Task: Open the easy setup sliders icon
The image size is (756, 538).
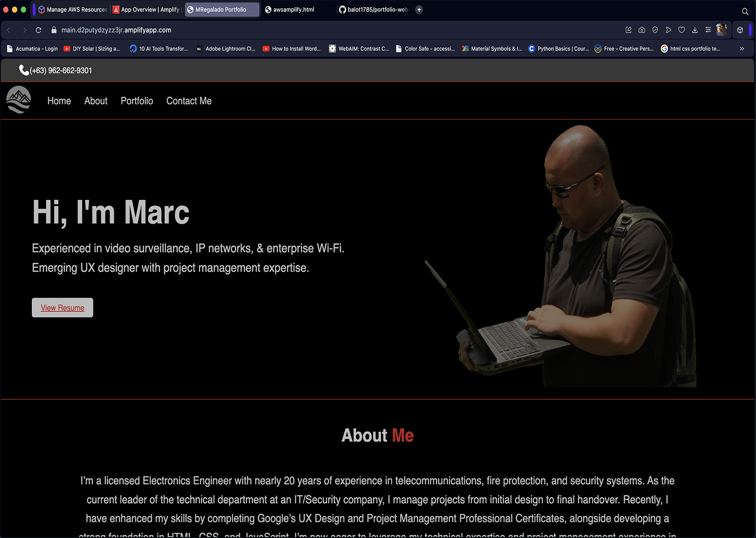Action: point(708,30)
